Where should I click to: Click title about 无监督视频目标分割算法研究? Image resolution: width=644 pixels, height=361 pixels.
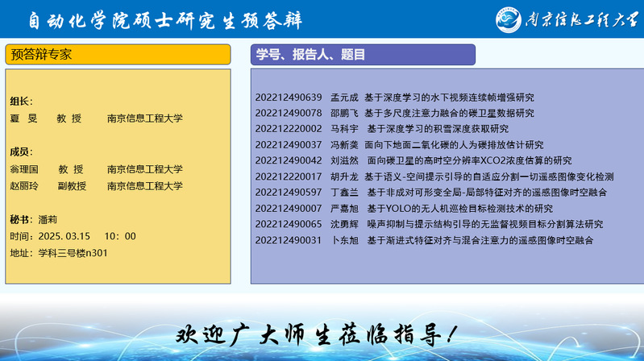tap(485, 224)
